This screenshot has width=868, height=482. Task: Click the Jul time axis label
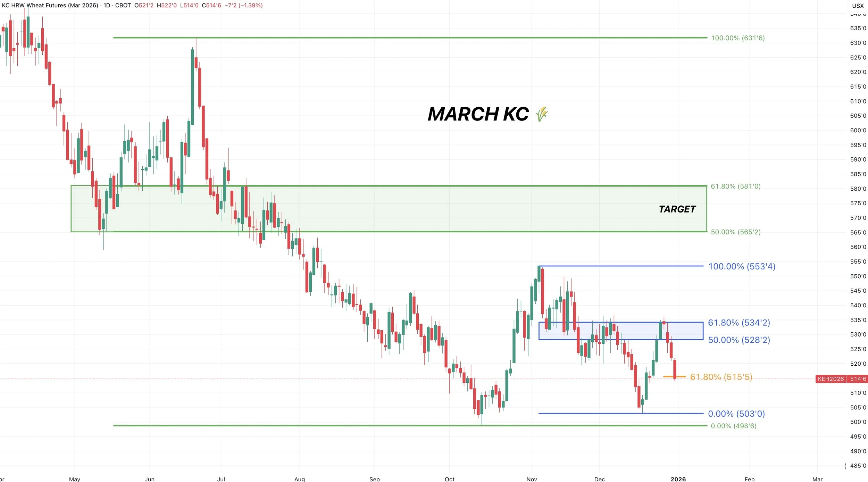(221, 479)
